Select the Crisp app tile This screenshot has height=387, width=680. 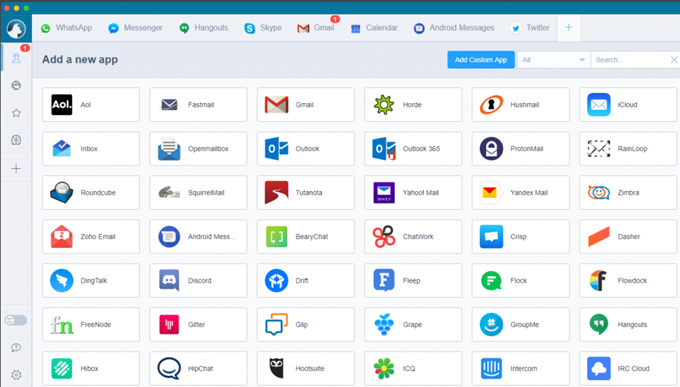point(520,236)
